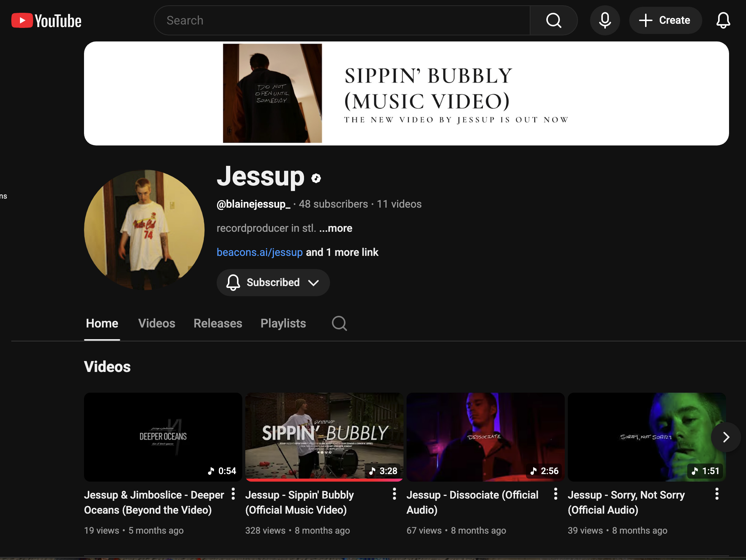Viewport: 746px width, 560px height.
Task: Click the Create button
Action: click(665, 20)
